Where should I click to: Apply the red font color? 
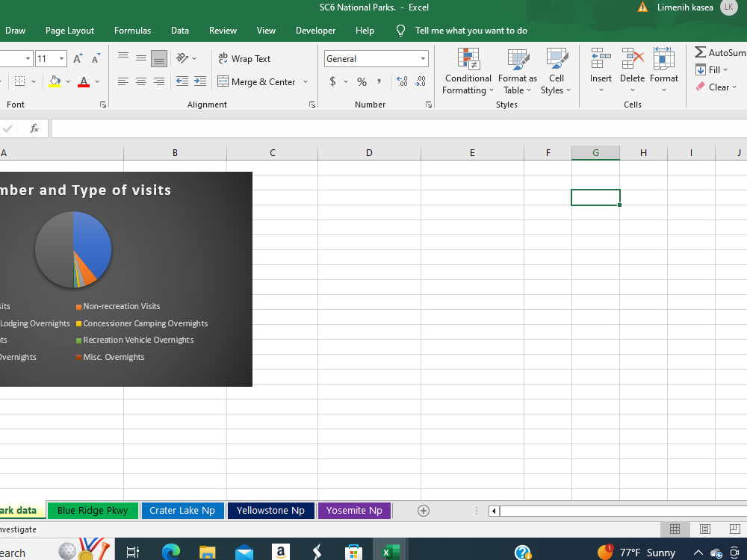pos(84,81)
